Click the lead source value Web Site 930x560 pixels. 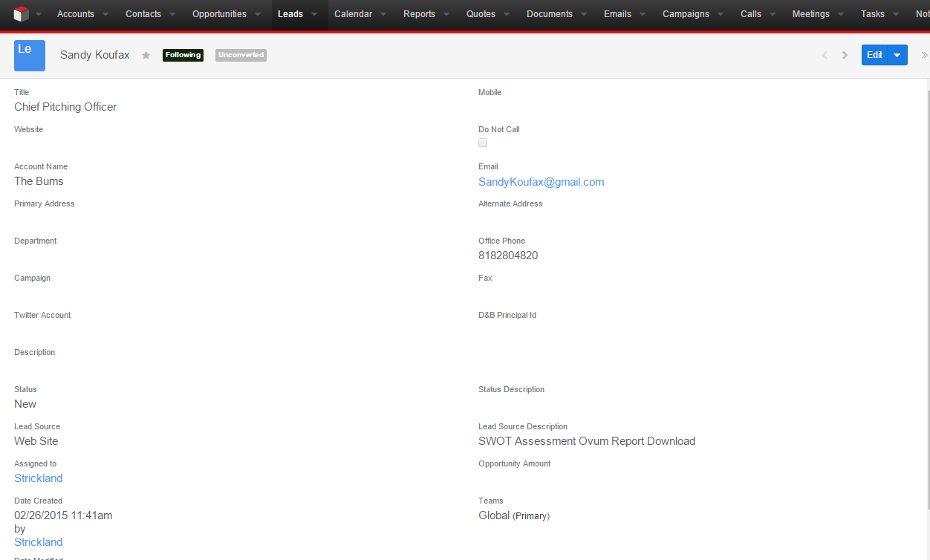[x=36, y=441]
